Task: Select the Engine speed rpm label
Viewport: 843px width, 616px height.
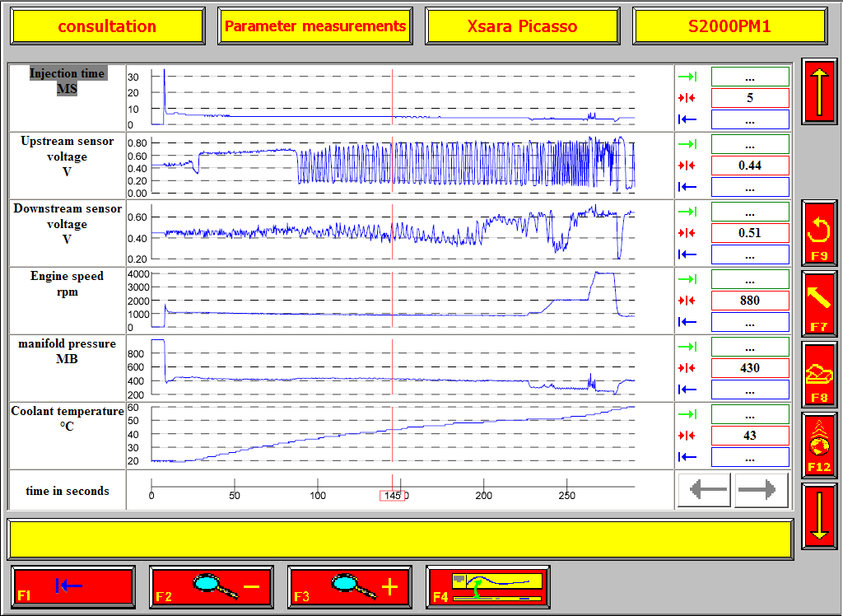Action: (68, 283)
